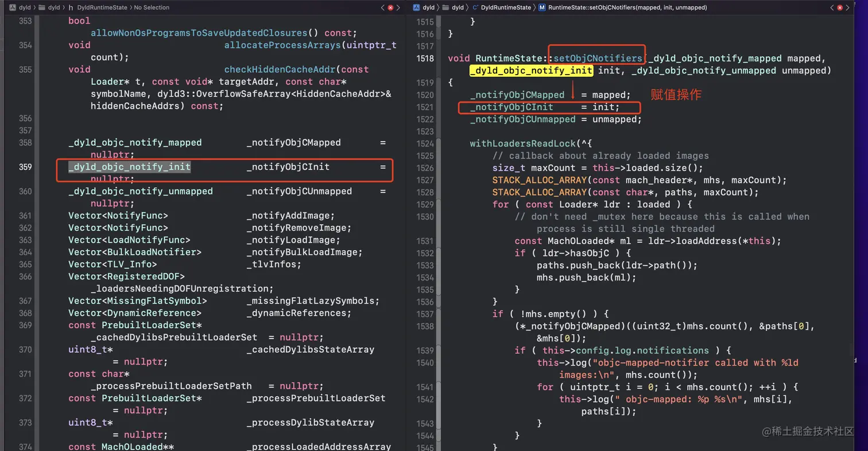Image resolution: width=868 pixels, height=451 pixels.
Task: Click line number 359 in left gutter
Action: 25,167
